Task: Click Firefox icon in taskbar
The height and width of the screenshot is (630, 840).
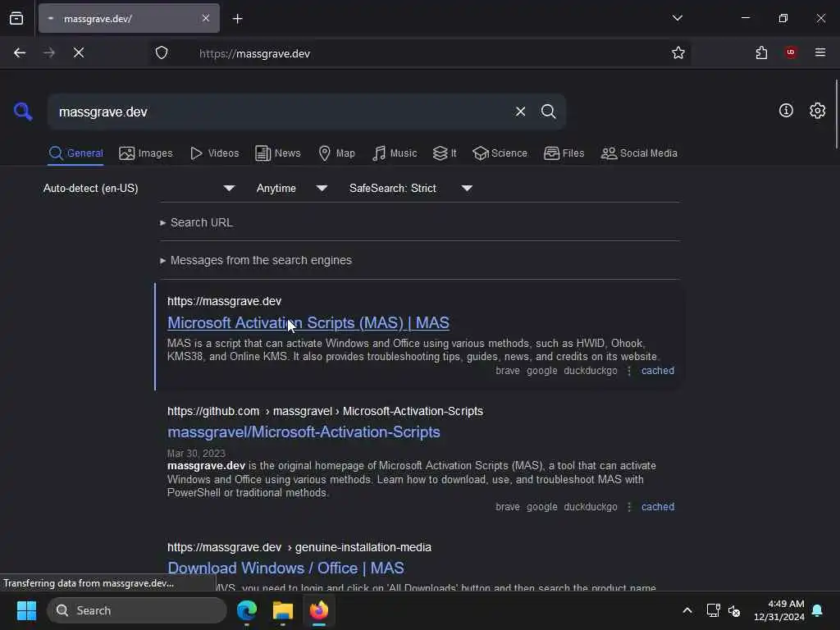Action: coord(319,610)
